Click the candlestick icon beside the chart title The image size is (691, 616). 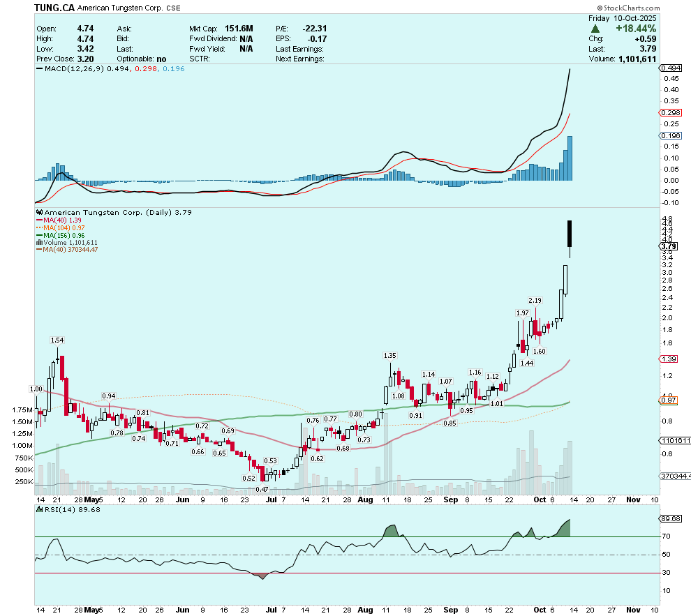coord(40,212)
